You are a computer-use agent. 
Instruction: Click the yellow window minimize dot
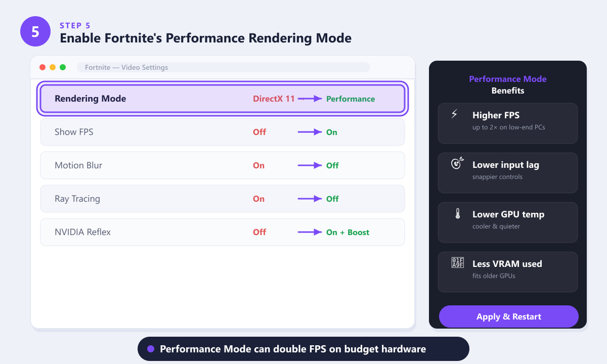coord(53,67)
